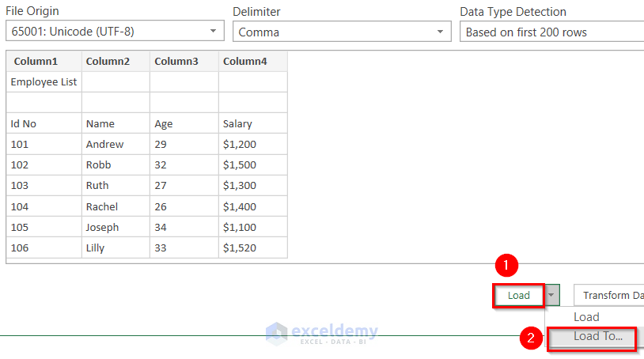Viewport: 644px width, 359px height.
Task: Choose Load To... menu option
Action: tap(597, 336)
